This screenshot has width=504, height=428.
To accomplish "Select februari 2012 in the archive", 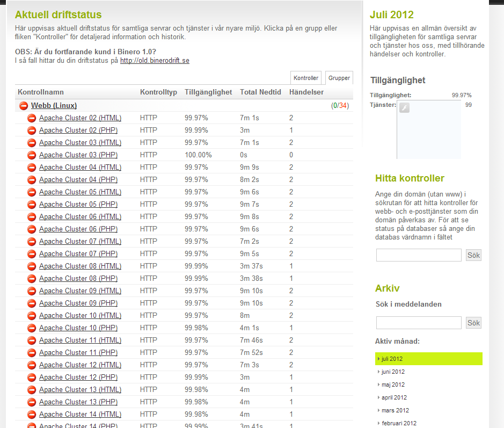I will click(x=399, y=423).
